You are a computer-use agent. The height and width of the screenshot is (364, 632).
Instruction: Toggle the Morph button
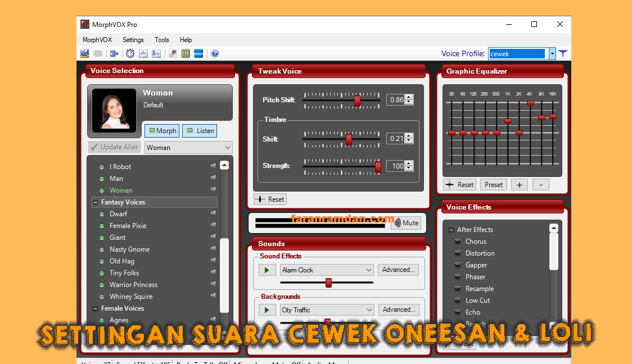point(162,131)
